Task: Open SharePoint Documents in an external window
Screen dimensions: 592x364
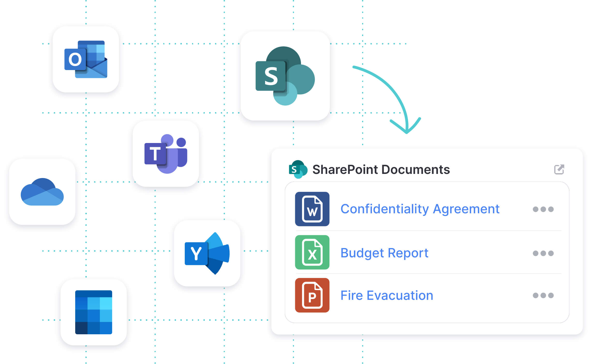Action: (559, 169)
